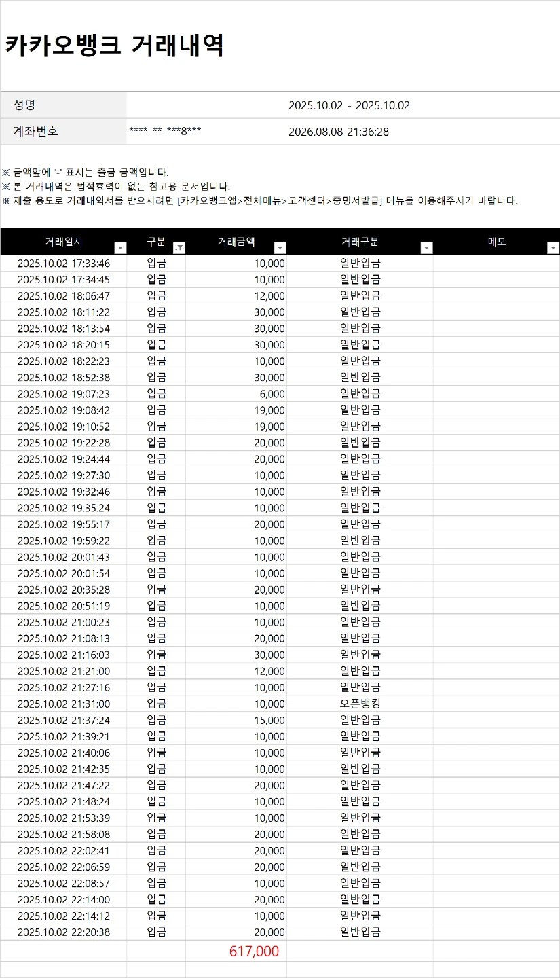Open the 거래일시 column filter dropdown
This screenshot has height=978, width=560.
tap(119, 248)
